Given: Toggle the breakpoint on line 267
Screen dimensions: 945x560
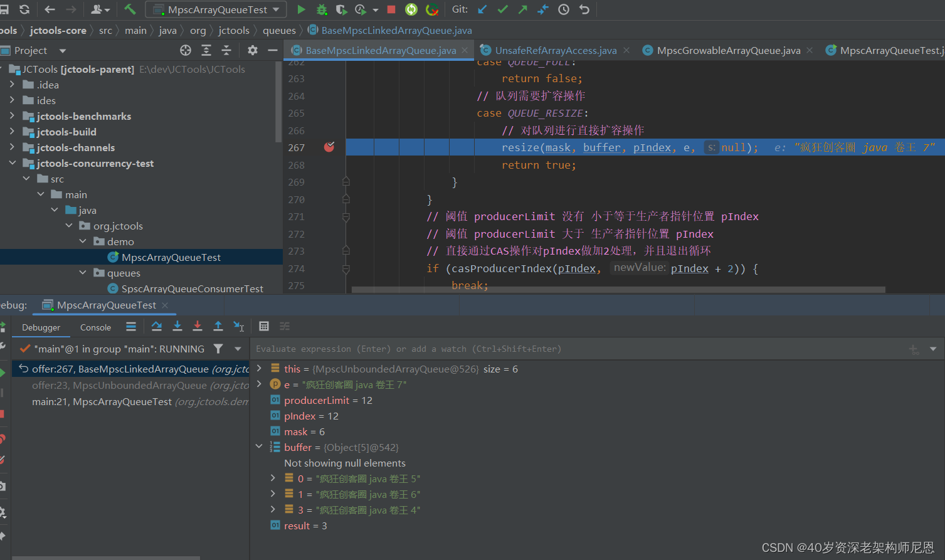Looking at the screenshot, I should coord(329,147).
